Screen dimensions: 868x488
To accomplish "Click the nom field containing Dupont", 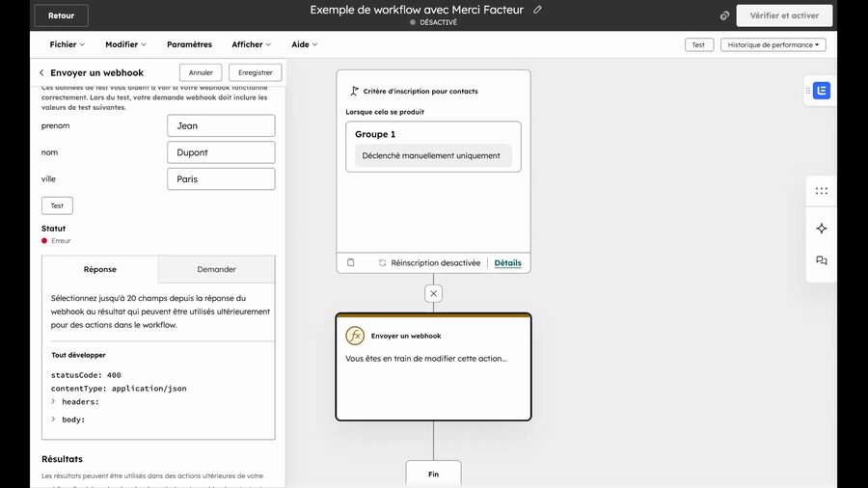I will [x=221, y=152].
